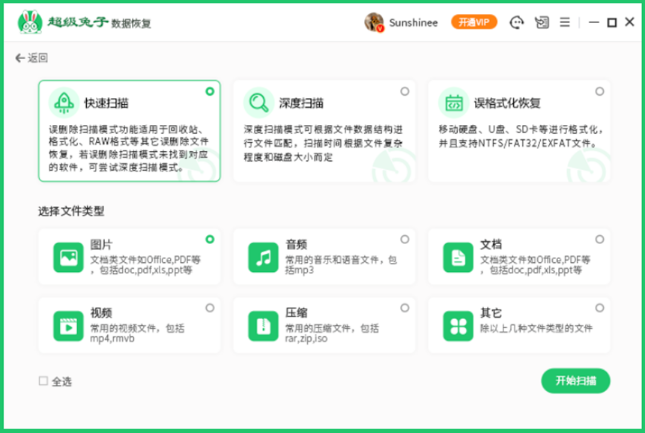Click the rocket icon for 快速扫描
The width and height of the screenshot is (645, 433).
tap(64, 103)
